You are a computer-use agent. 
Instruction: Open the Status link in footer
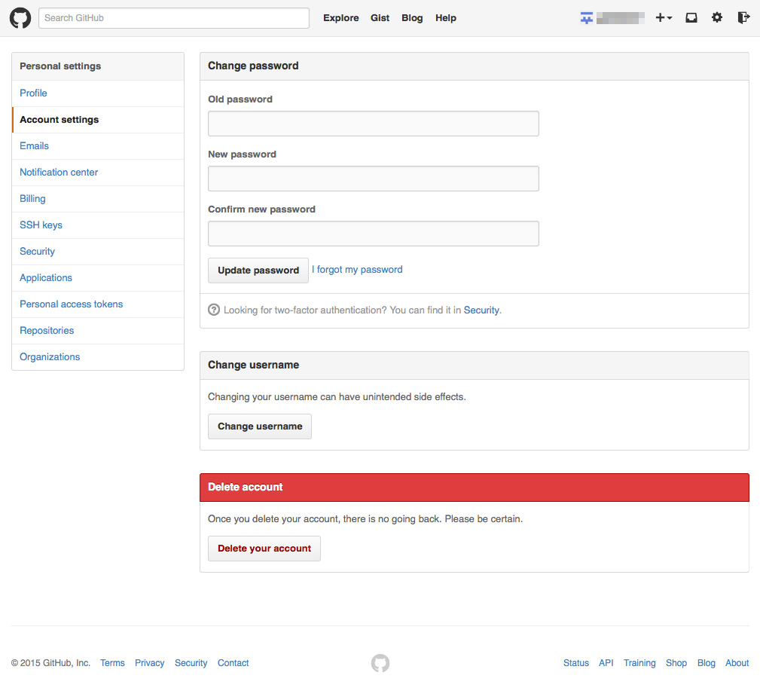575,663
